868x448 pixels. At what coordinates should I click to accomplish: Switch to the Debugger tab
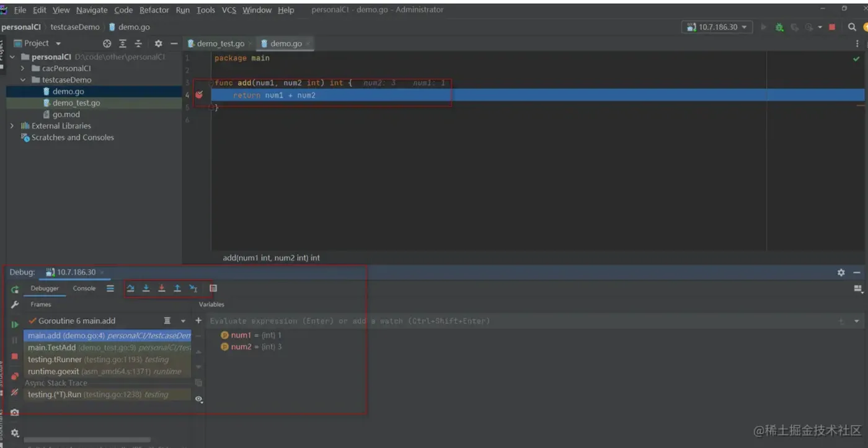coord(45,289)
